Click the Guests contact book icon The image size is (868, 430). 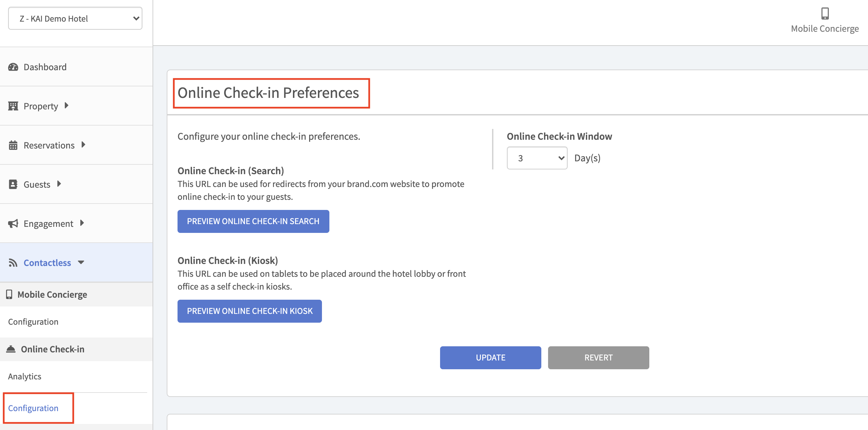13,184
